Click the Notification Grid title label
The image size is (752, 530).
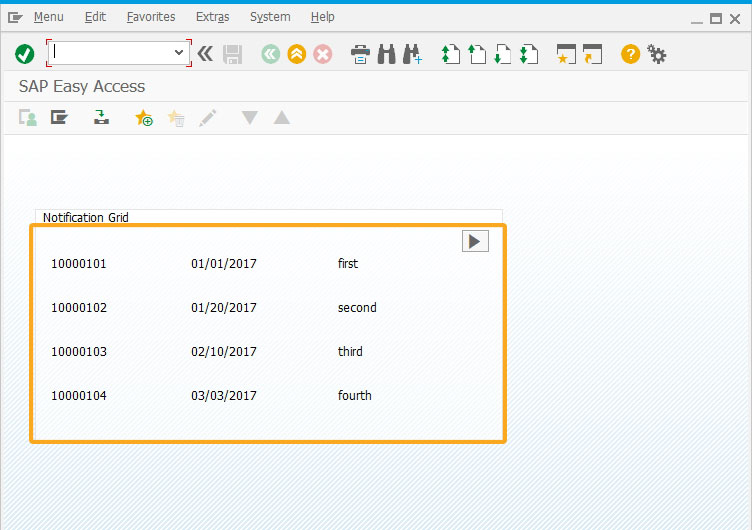[86, 217]
